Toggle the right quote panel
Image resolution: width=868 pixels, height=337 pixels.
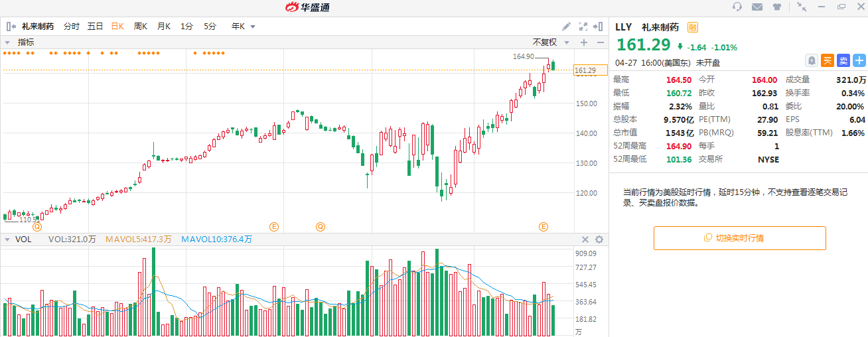click(x=601, y=27)
